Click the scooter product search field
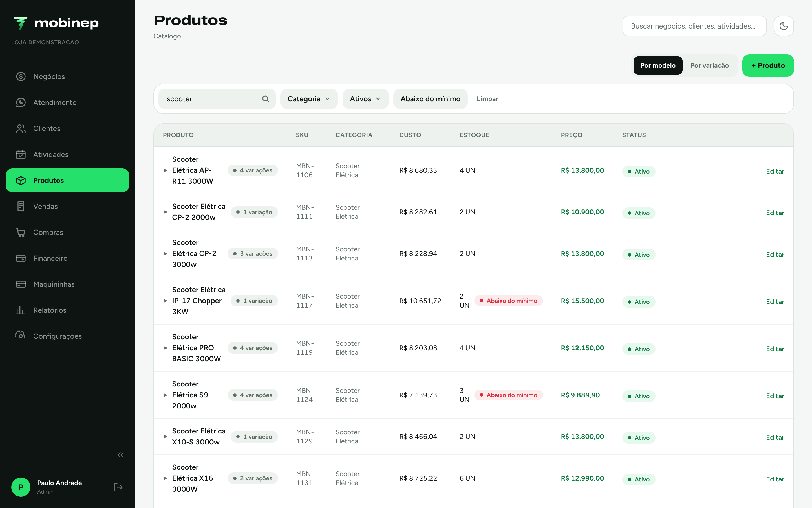 point(217,99)
